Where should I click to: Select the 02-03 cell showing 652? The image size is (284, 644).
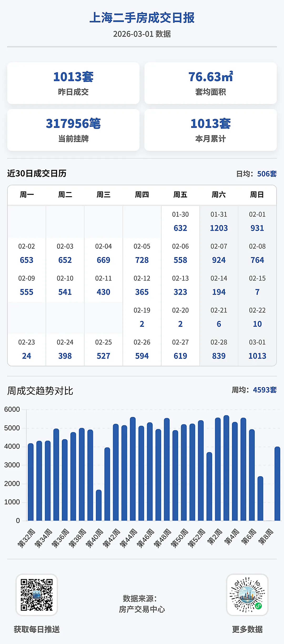tap(65, 254)
